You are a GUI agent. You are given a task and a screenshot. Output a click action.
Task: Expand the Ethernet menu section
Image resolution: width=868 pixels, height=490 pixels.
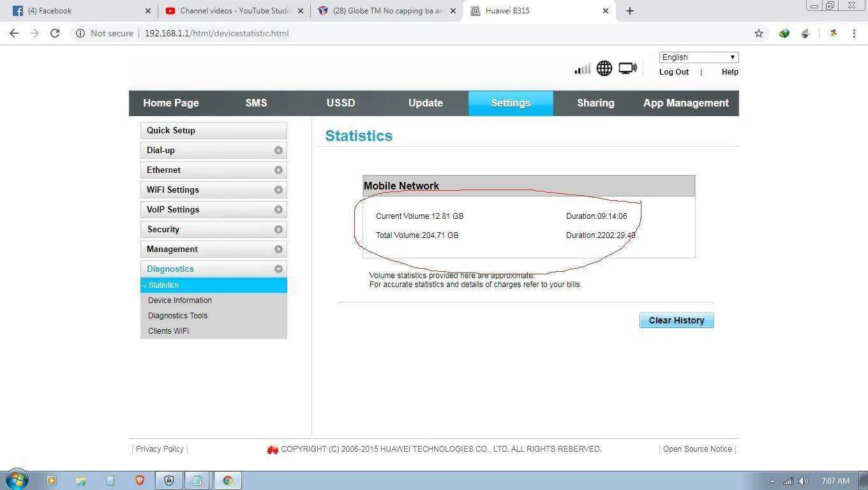[213, 170]
